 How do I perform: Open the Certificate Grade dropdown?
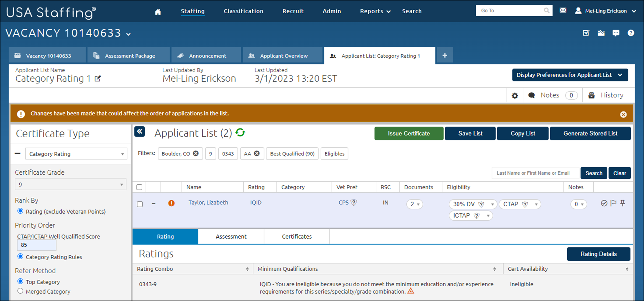point(70,184)
